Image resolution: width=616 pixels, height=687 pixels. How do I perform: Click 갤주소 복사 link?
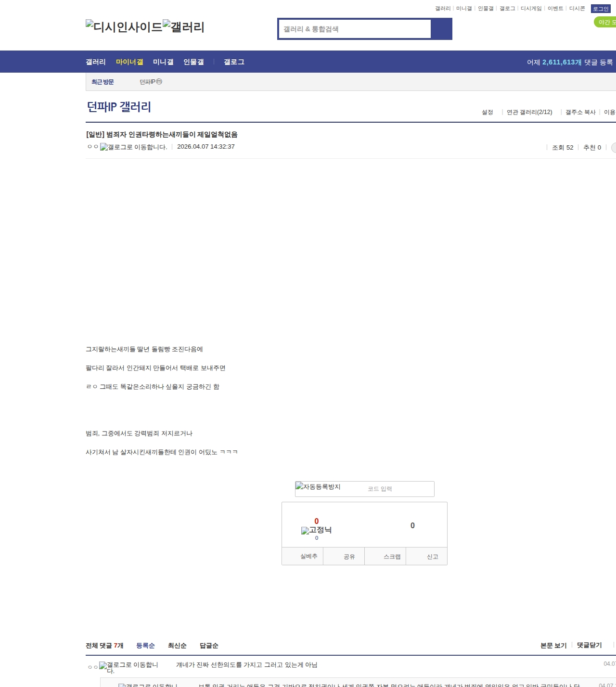(x=580, y=112)
